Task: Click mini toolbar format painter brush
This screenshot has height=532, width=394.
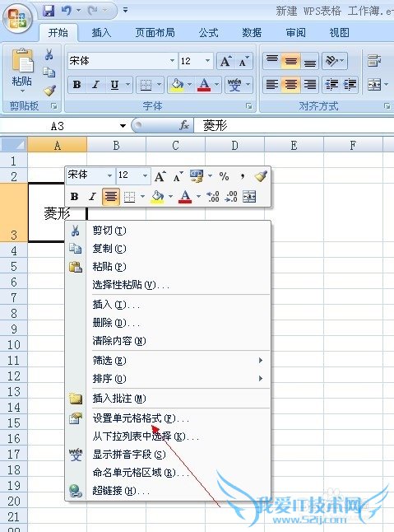Action: (x=261, y=176)
